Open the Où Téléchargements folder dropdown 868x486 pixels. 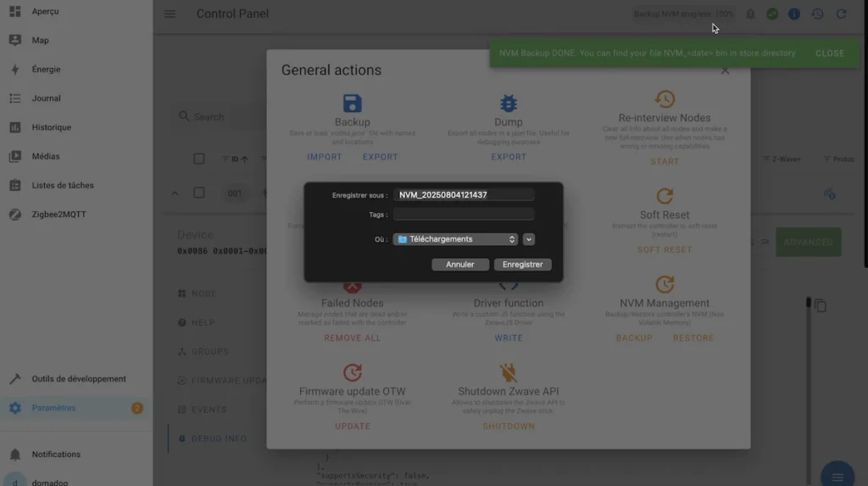455,239
